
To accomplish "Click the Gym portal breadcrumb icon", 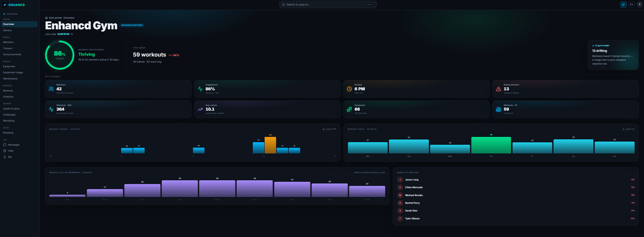I will (46, 18).
